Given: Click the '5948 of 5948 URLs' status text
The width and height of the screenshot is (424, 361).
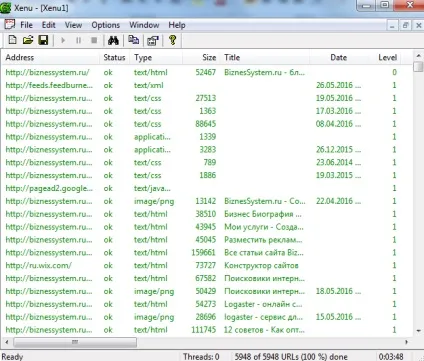Looking at the screenshot, I should [x=291, y=357].
